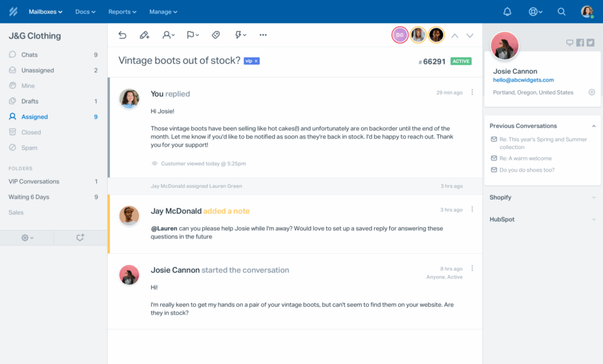Open the Reports menu

[x=122, y=12]
